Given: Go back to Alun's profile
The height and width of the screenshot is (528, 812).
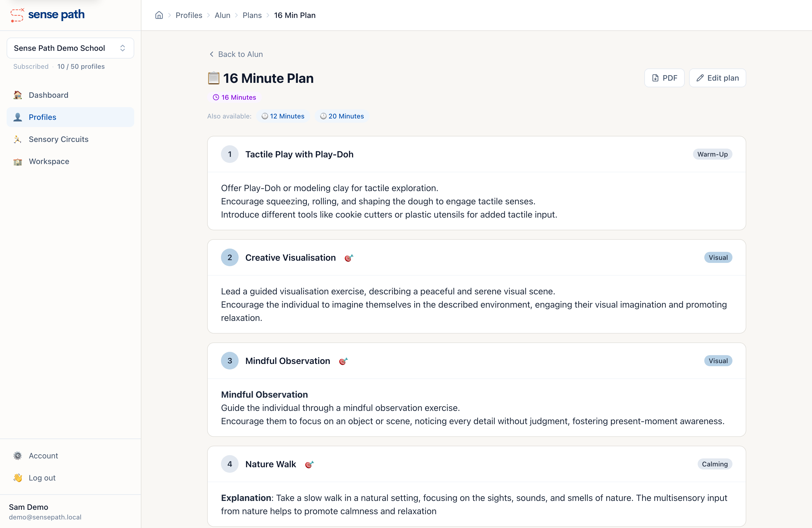Looking at the screenshot, I should [x=236, y=54].
